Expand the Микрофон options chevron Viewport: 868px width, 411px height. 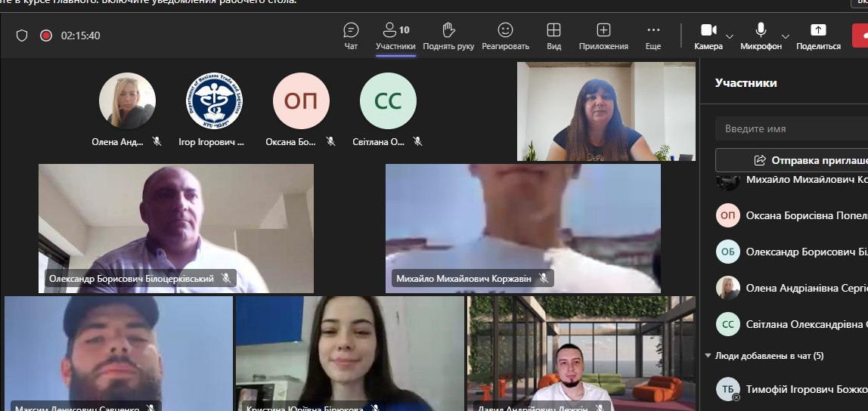click(x=786, y=36)
